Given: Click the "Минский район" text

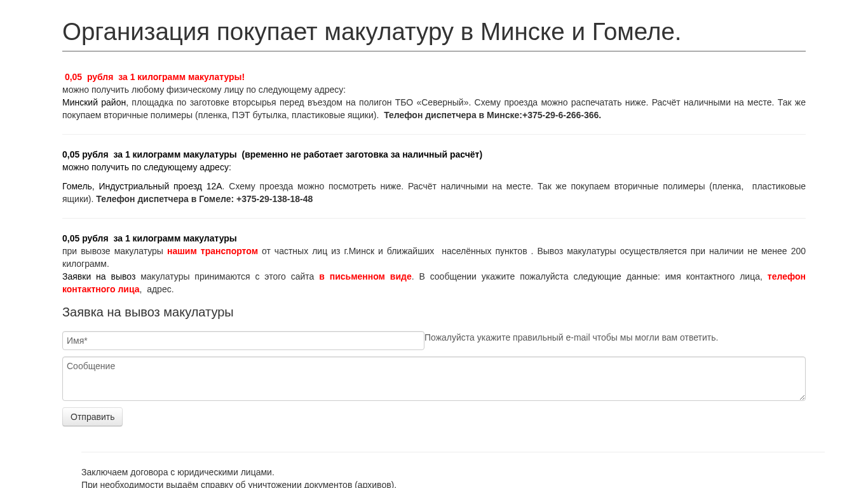Looking at the screenshot, I should click(x=94, y=102).
